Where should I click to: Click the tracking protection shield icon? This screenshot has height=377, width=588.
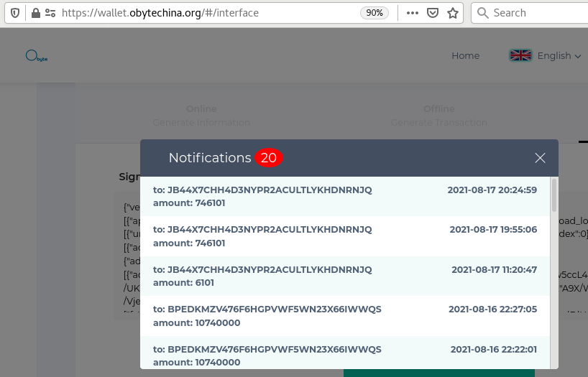coord(15,13)
